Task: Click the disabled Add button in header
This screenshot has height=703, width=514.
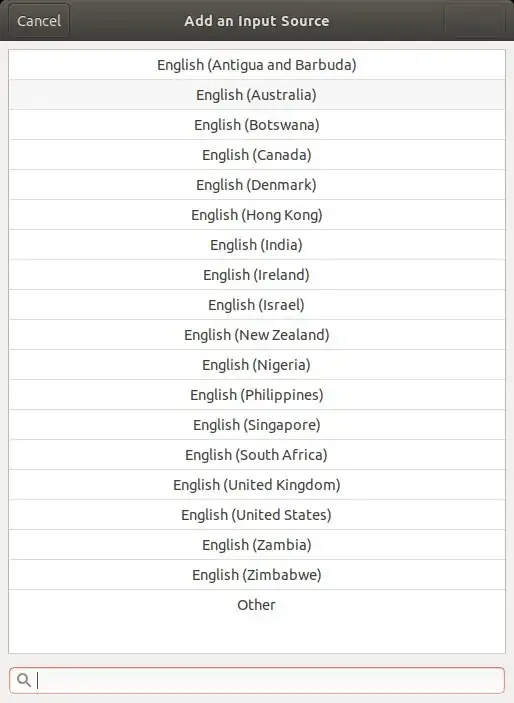Action: point(474,21)
